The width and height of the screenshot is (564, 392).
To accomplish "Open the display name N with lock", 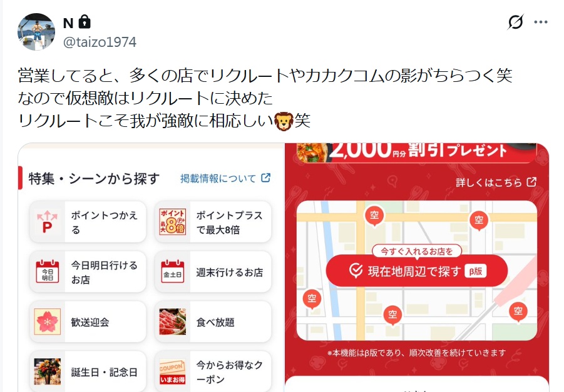I will (76, 23).
